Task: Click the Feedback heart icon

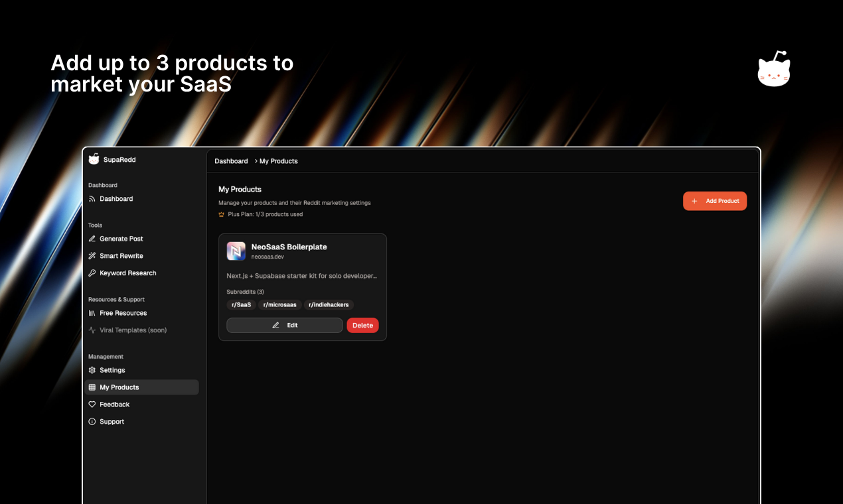Action: 92,405
